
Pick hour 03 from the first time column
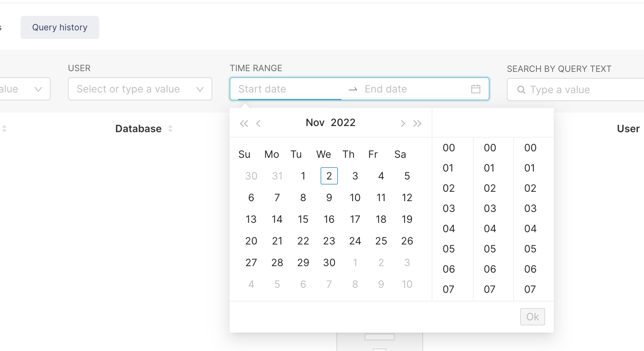[448, 208]
